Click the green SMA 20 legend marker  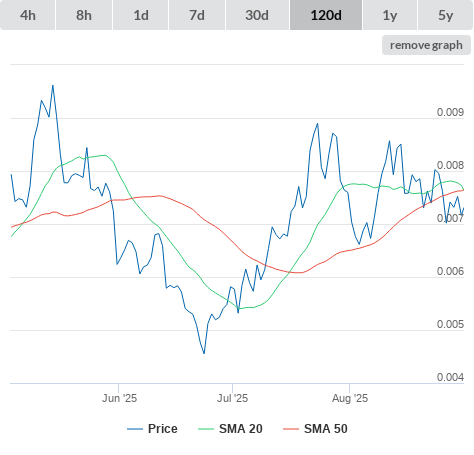(206, 429)
